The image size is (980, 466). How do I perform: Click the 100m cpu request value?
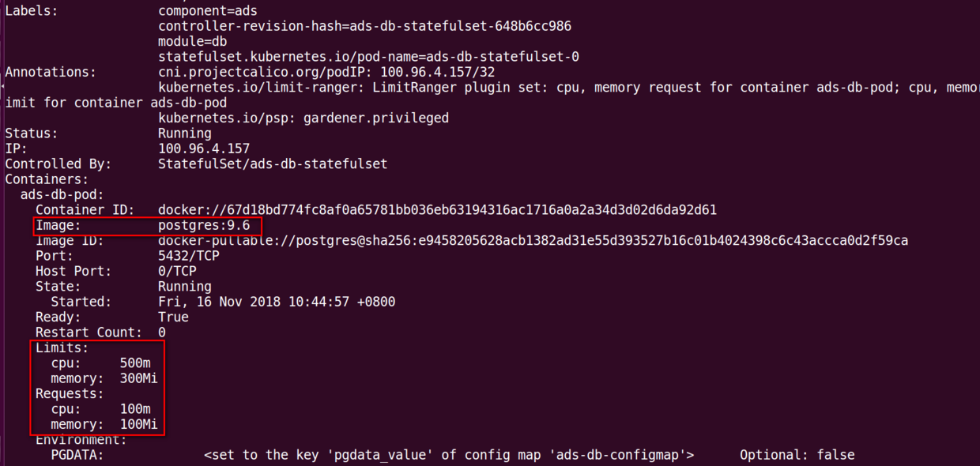tap(135, 409)
